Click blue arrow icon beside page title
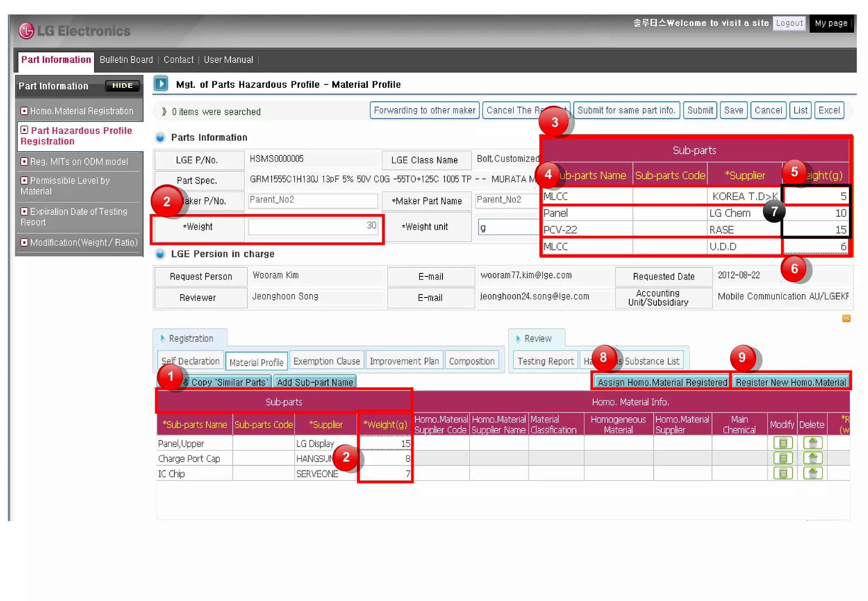Image resolution: width=868 pixels, height=601 pixels. tap(161, 83)
